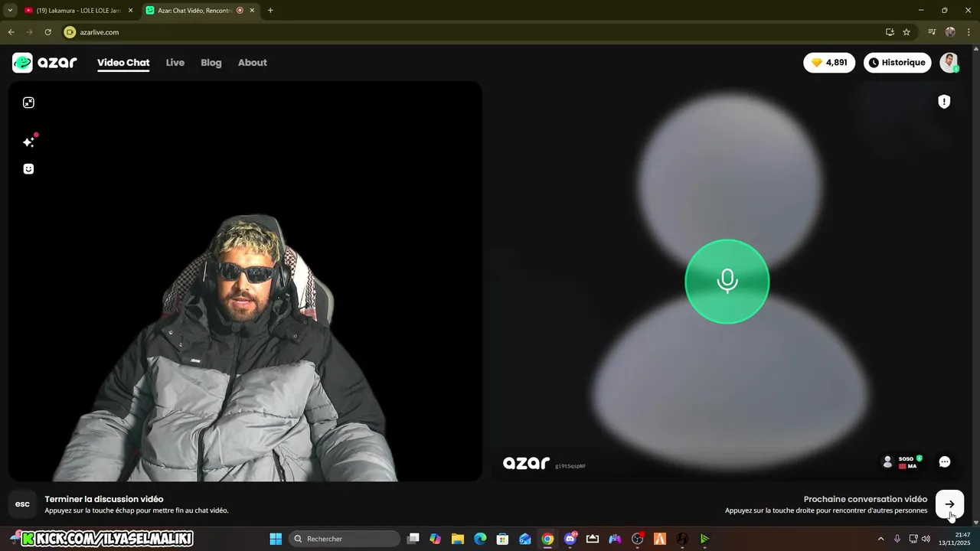Open the face sticker icon
The height and width of the screenshot is (551, 980).
point(28,169)
